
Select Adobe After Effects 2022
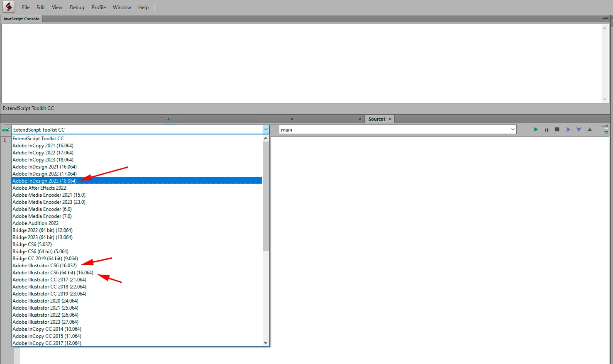(137, 188)
